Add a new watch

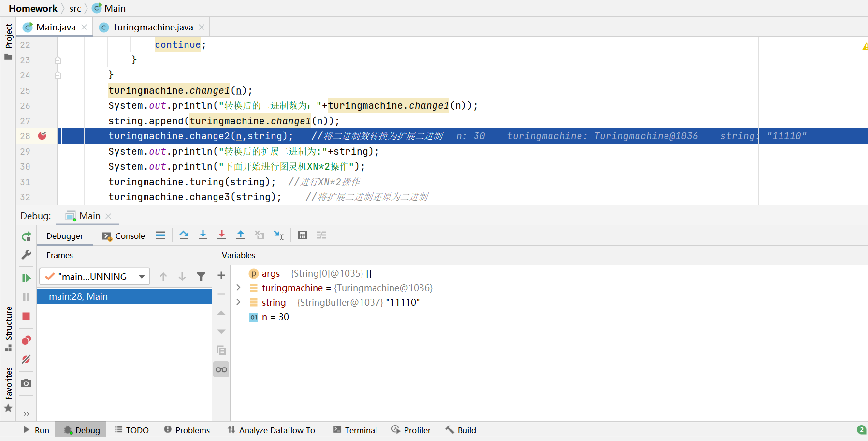[x=221, y=276]
